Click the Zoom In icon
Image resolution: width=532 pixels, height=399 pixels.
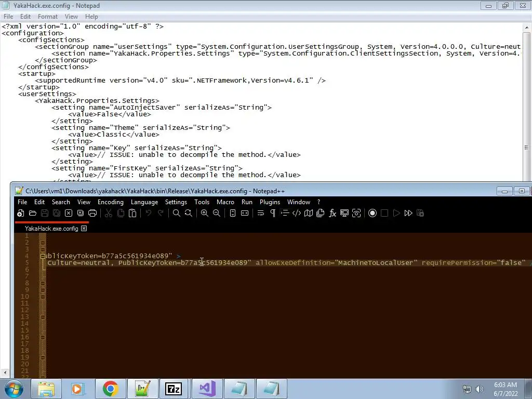click(204, 213)
